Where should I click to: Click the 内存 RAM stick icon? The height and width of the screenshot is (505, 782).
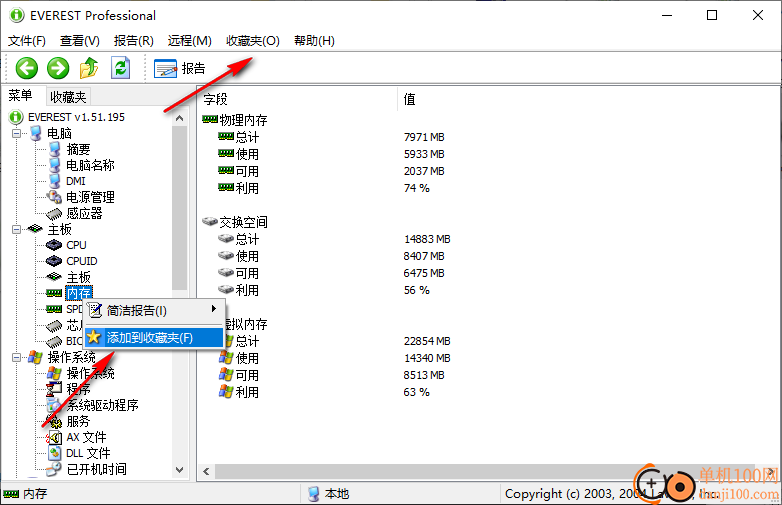pos(54,293)
